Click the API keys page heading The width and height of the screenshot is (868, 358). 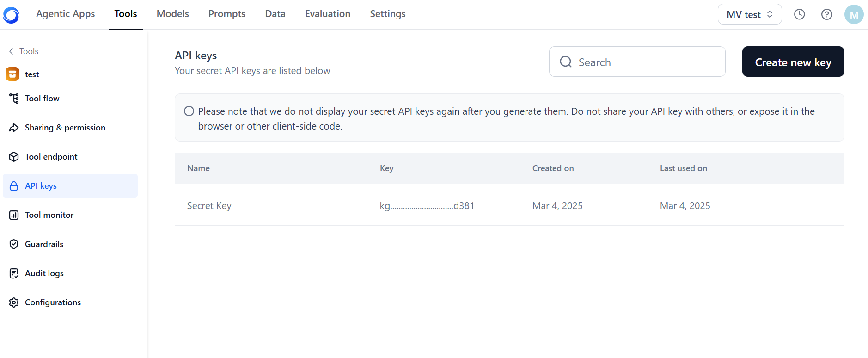tap(196, 56)
